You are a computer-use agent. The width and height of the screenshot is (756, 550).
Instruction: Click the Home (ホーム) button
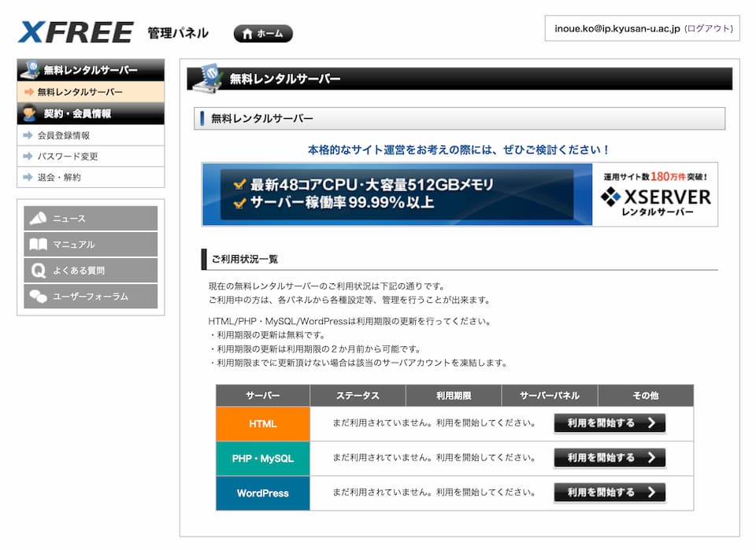[263, 34]
